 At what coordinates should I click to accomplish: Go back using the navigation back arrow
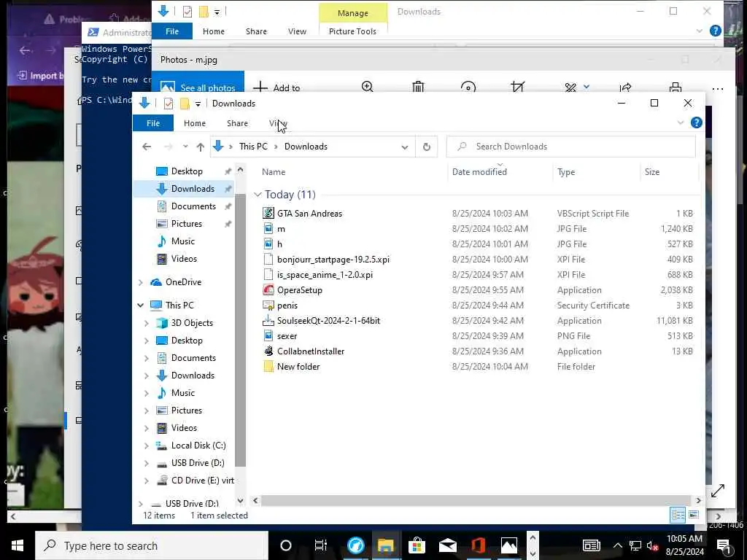(147, 147)
